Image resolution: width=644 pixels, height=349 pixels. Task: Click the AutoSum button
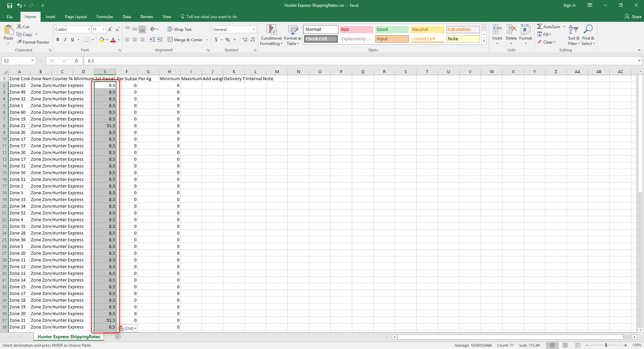[548, 27]
